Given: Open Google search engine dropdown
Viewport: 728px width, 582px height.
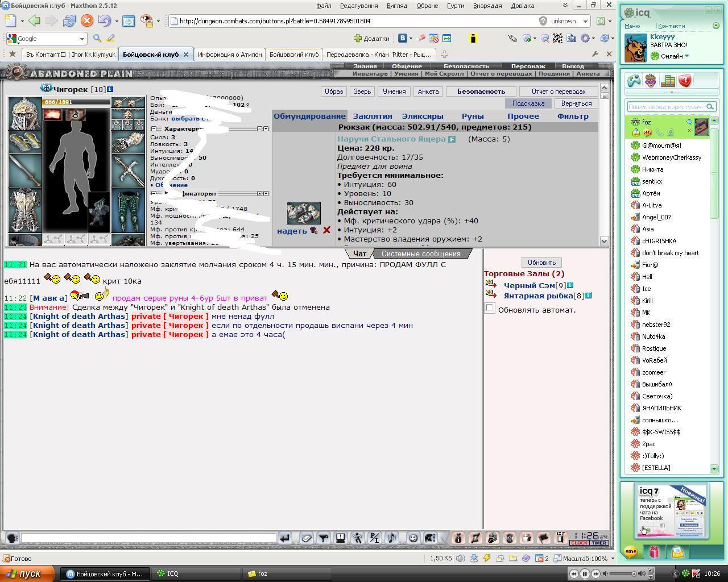Looking at the screenshot, I should click(81, 39).
